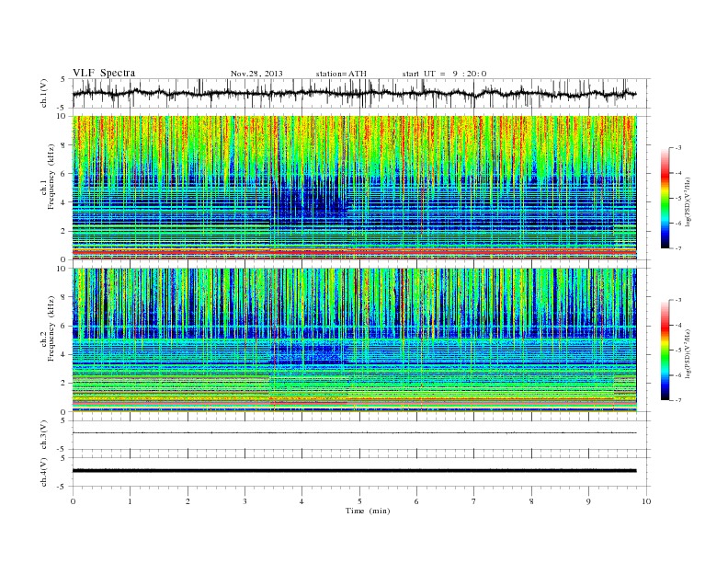Screen dimensions: 728x563
Task: Click time axis tick label "1"
Action: click(x=131, y=501)
